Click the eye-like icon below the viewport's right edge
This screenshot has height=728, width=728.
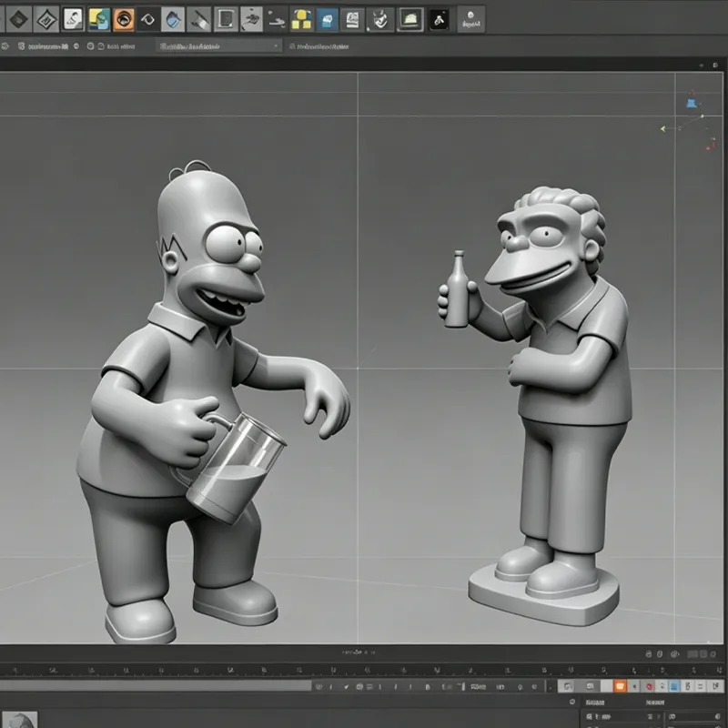[674, 653]
